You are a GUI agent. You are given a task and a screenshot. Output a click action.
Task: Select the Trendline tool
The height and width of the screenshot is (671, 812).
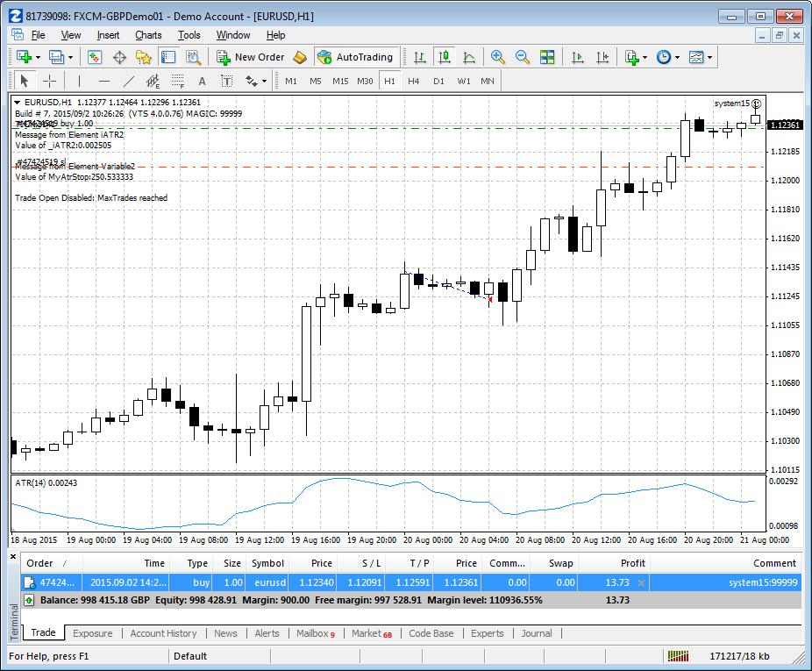128,81
